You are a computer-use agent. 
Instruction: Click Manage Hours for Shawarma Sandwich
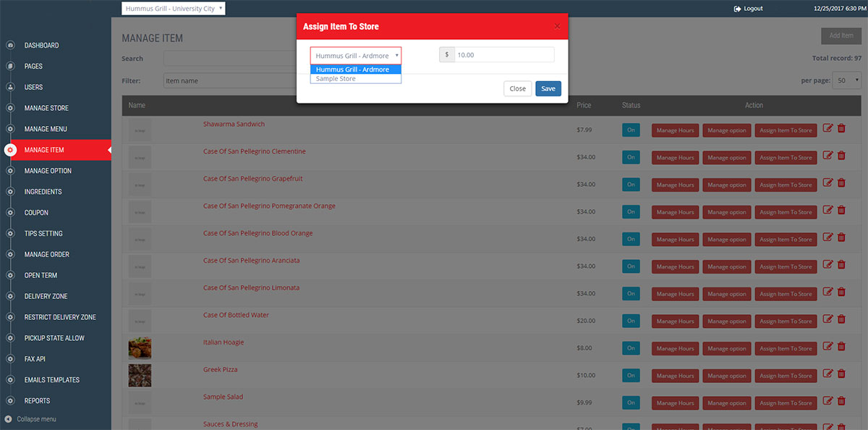[x=676, y=130]
